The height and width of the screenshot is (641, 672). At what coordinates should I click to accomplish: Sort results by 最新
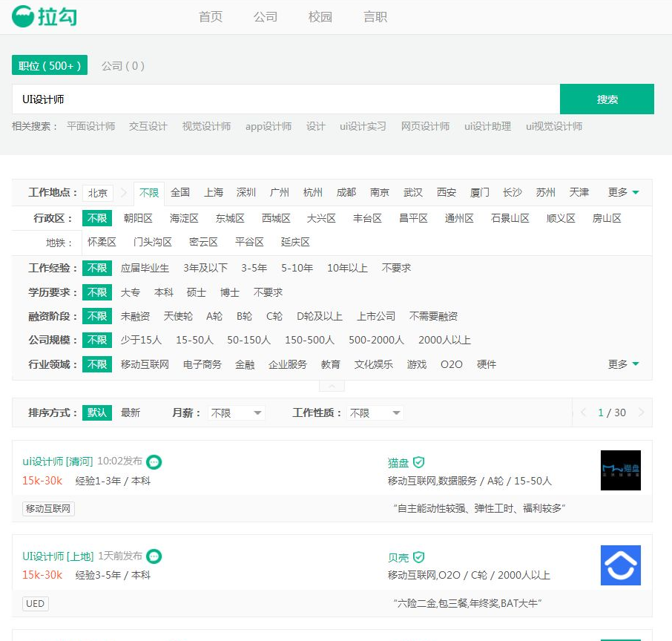click(x=131, y=412)
